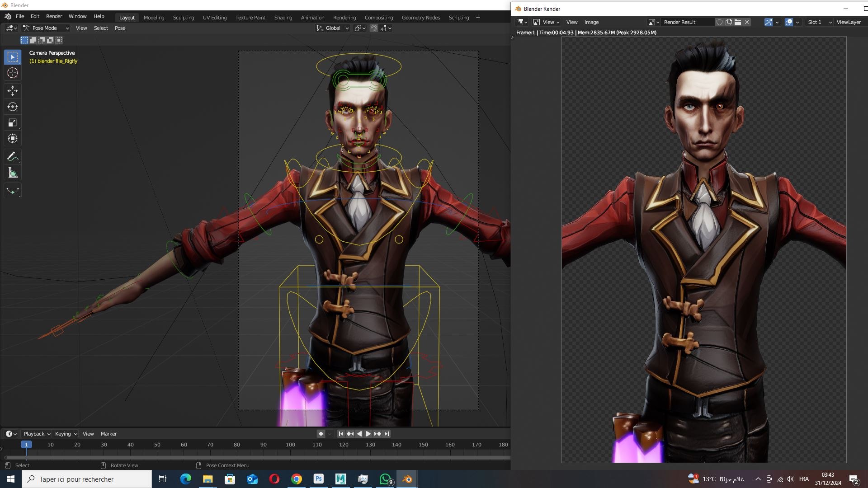Choose the Move tool

[13, 91]
